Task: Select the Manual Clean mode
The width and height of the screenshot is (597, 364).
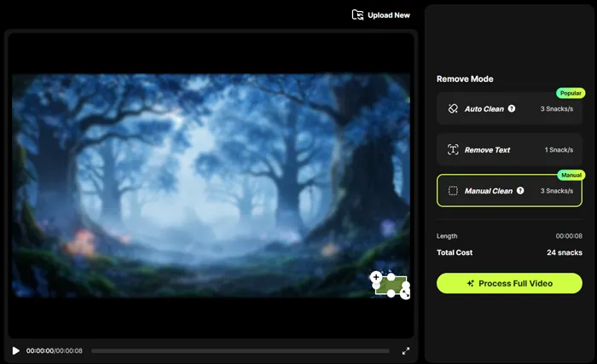Action: tap(509, 191)
